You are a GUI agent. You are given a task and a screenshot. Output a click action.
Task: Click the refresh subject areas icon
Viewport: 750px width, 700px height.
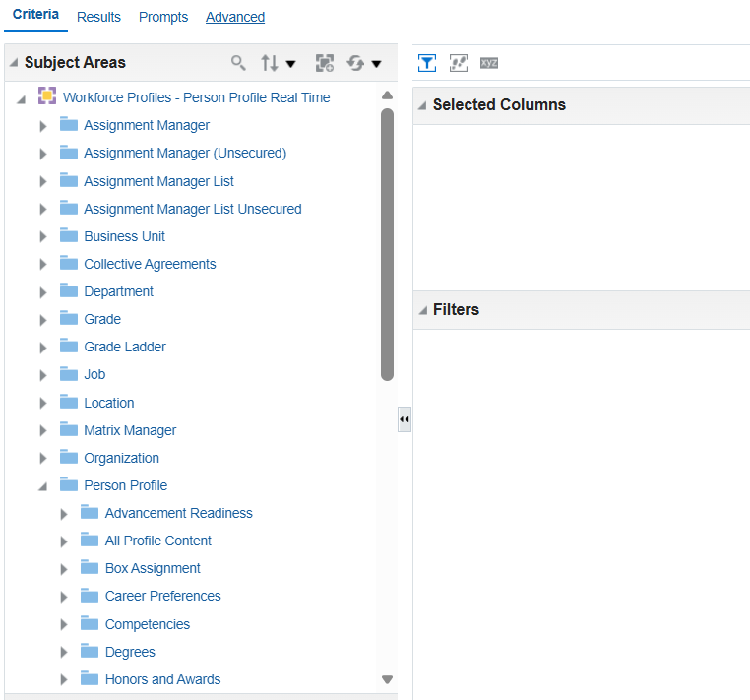pos(355,63)
